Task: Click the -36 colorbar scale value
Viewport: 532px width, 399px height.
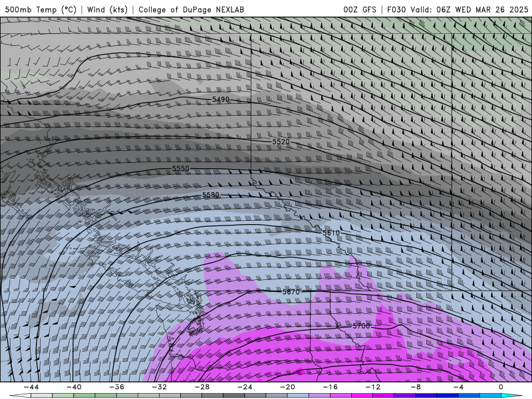Action: coord(117,387)
